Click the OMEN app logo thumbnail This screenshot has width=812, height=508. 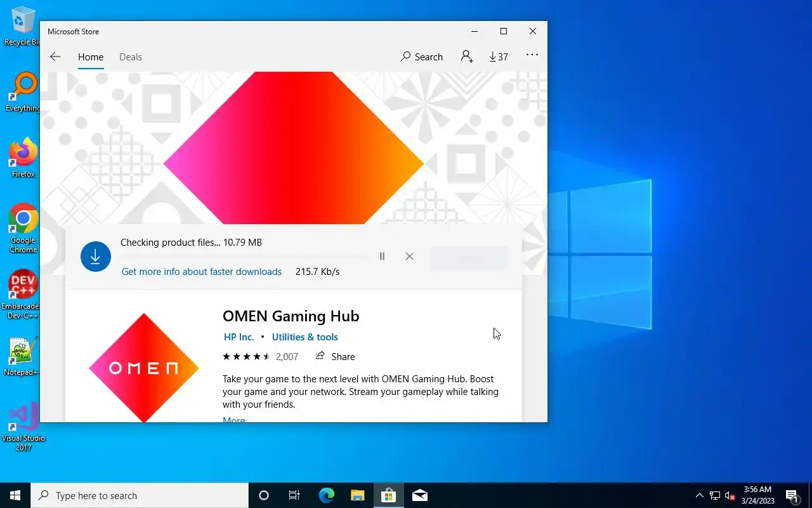[x=144, y=368]
